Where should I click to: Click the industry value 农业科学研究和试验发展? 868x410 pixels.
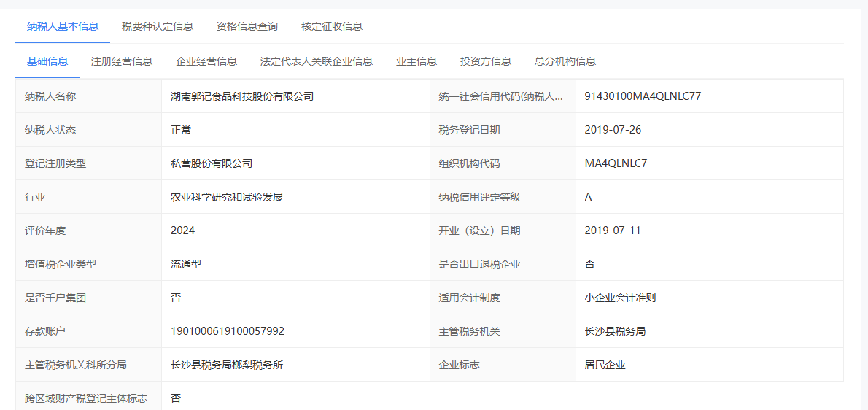[227, 197]
